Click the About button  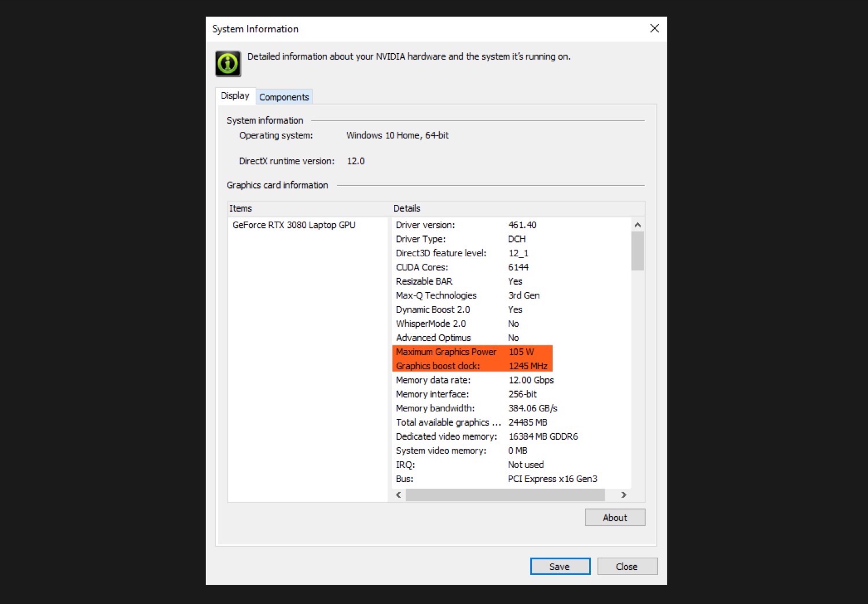coord(615,518)
